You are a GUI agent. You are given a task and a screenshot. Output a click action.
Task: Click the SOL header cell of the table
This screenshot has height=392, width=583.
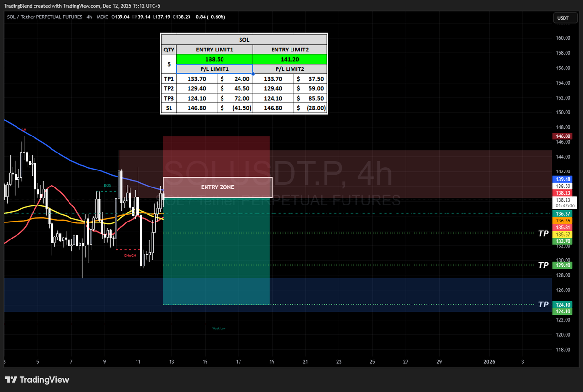pos(244,39)
